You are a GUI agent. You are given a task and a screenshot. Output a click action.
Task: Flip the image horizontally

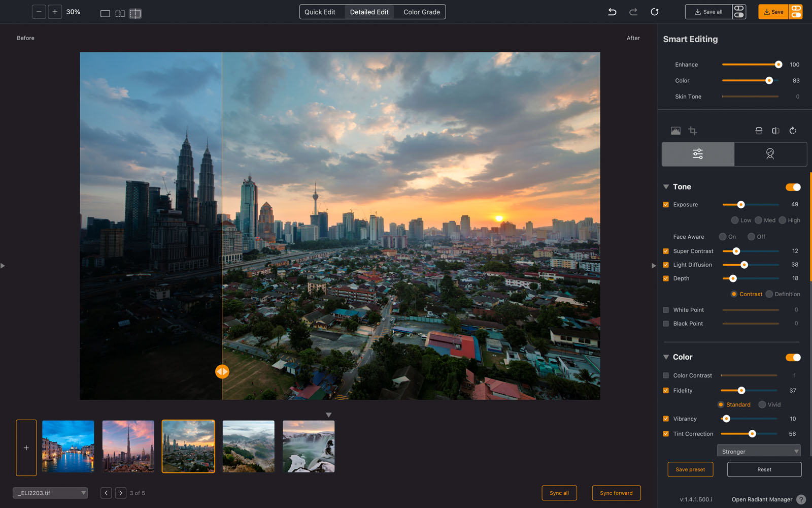pos(775,131)
